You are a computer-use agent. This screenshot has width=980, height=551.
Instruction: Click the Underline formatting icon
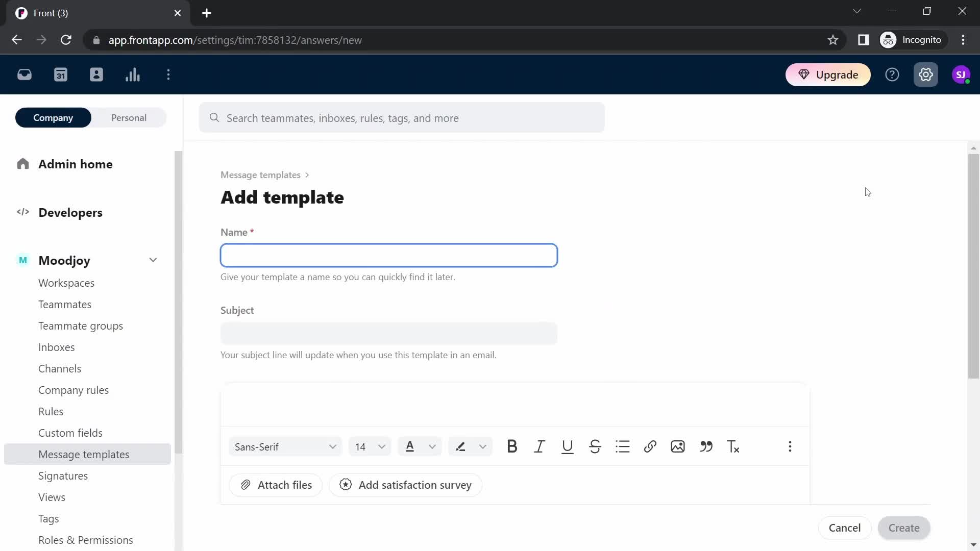[567, 446]
